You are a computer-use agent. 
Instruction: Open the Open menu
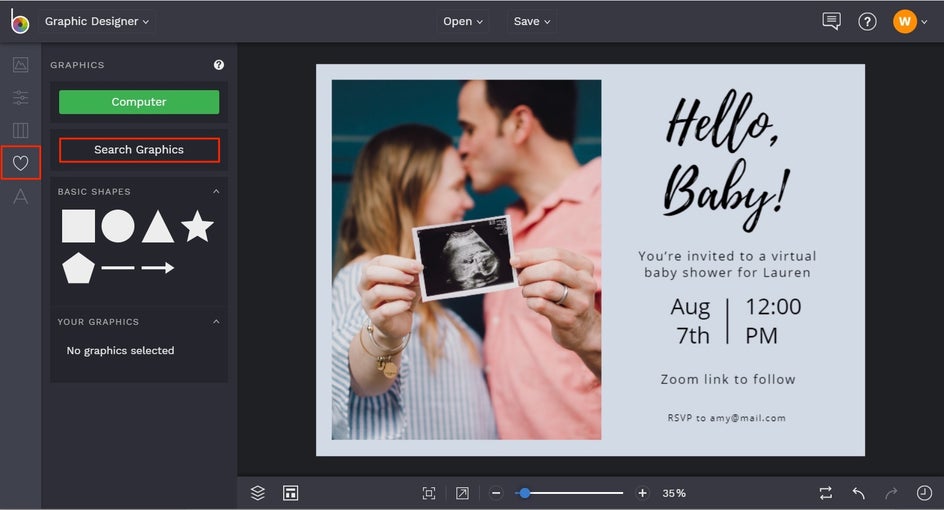click(462, 21)
